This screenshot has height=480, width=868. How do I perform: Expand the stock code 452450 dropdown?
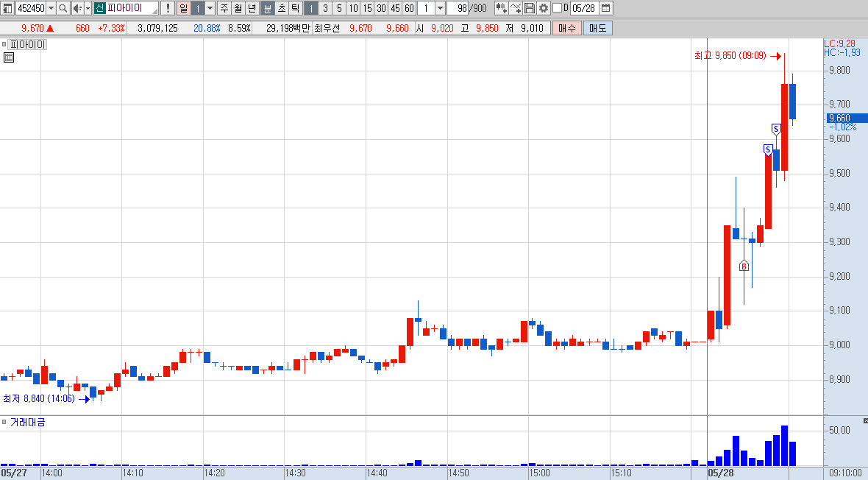51,8
